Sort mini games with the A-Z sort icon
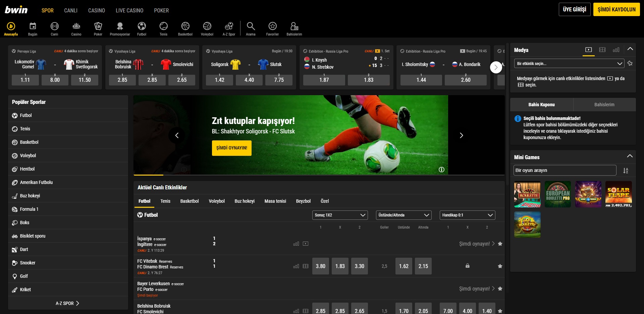Viewport: 644px width, 314px height. (x=626, y=171)
